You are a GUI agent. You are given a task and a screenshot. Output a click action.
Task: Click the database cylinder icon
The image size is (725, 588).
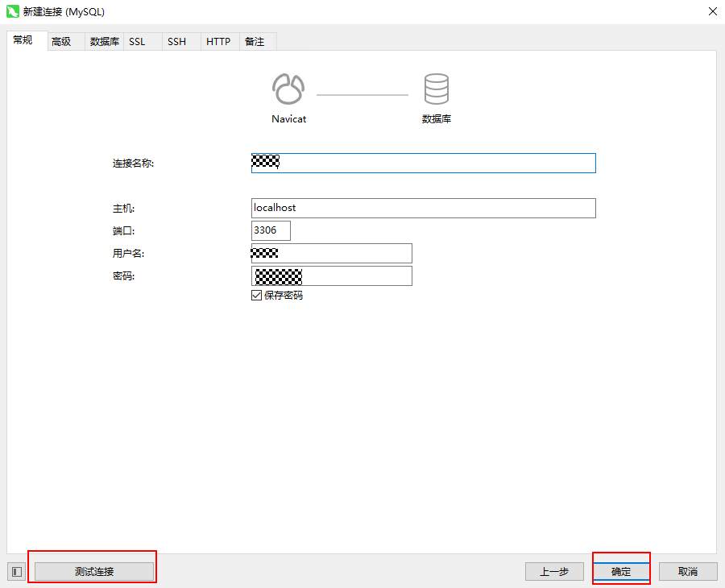tap(436, 89)
